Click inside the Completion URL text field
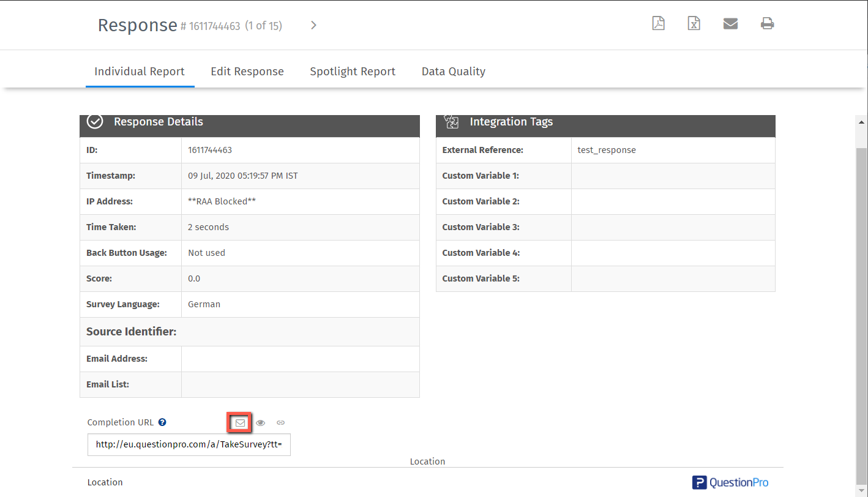 coord(189,445)
